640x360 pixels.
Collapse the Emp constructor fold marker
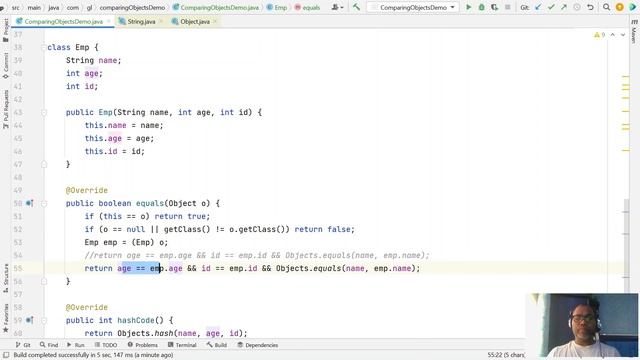coord(44,112)
